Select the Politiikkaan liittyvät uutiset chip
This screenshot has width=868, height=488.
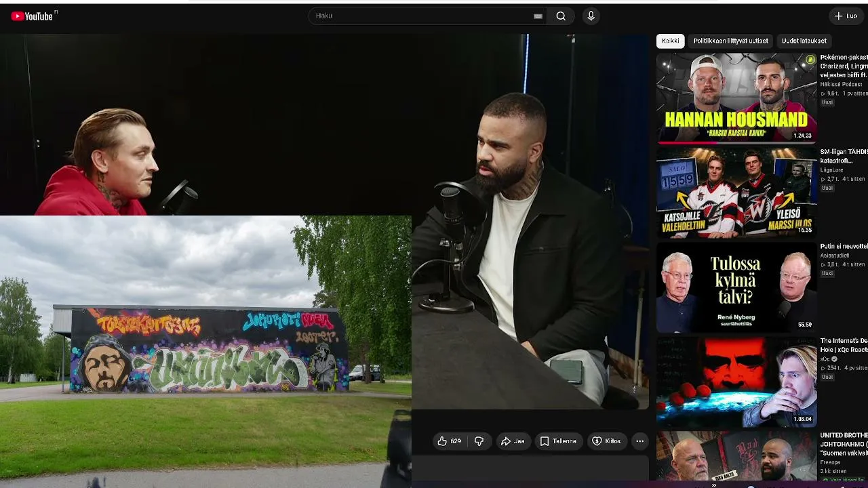[x=730, y=41]
